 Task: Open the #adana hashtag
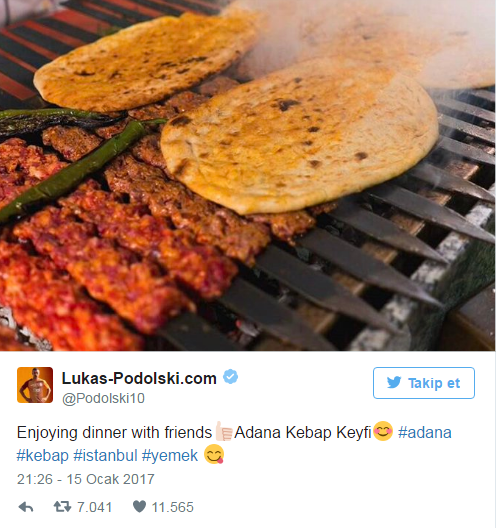(425, 433)
